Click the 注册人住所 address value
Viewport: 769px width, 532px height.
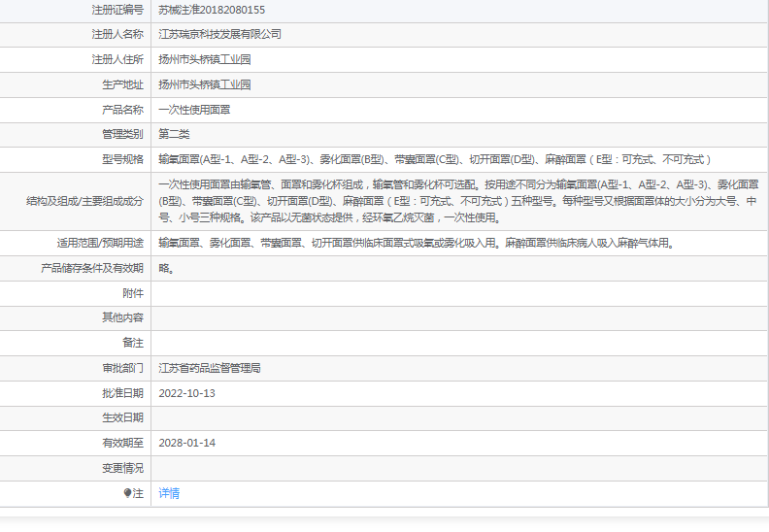tap(205, 60)
